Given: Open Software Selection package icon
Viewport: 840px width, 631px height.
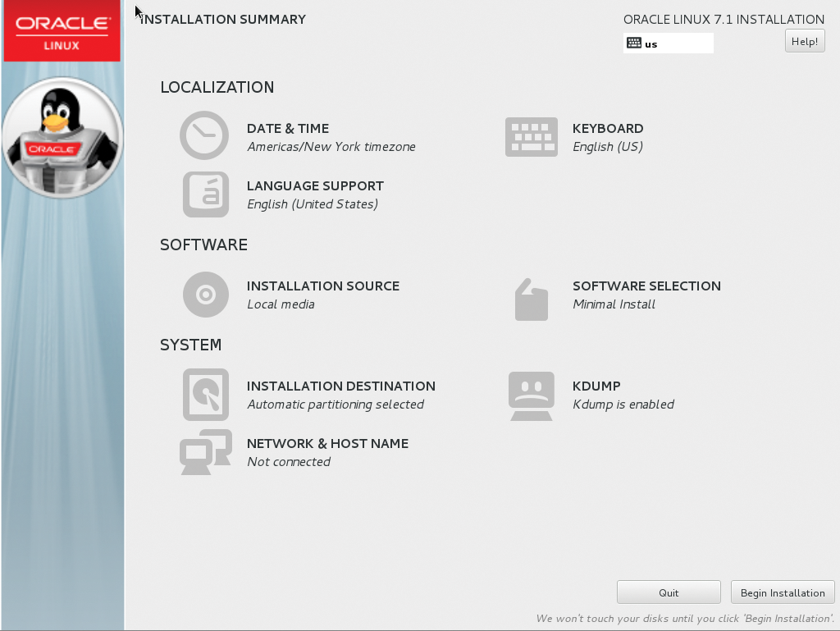Looking at the screenshot, I should (x=531, y=299).
